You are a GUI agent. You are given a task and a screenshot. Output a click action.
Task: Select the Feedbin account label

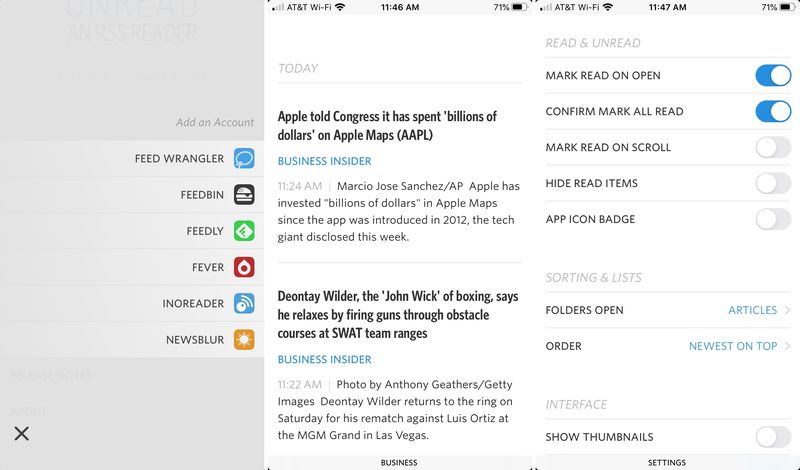pos(202,195)
